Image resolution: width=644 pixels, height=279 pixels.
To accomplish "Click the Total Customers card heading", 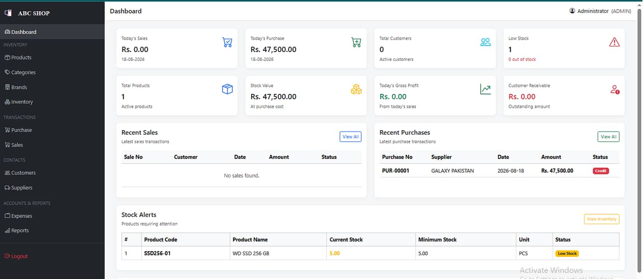I will click(x=396, y=38).
